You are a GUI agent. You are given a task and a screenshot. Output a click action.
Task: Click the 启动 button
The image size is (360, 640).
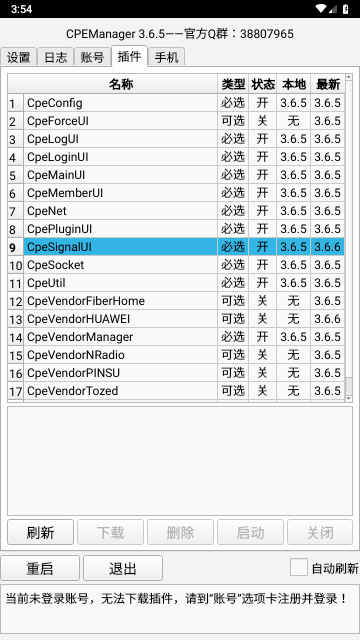click(250, 532)
